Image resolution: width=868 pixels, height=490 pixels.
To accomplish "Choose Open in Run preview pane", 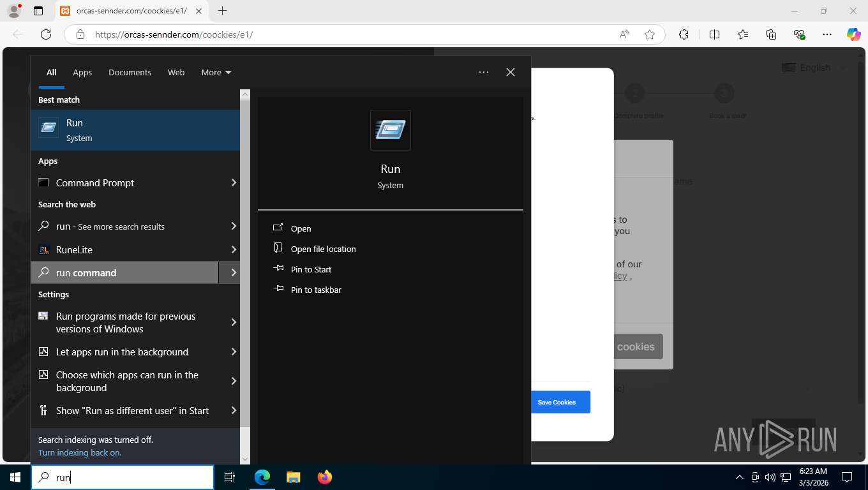I will [301, 228].
